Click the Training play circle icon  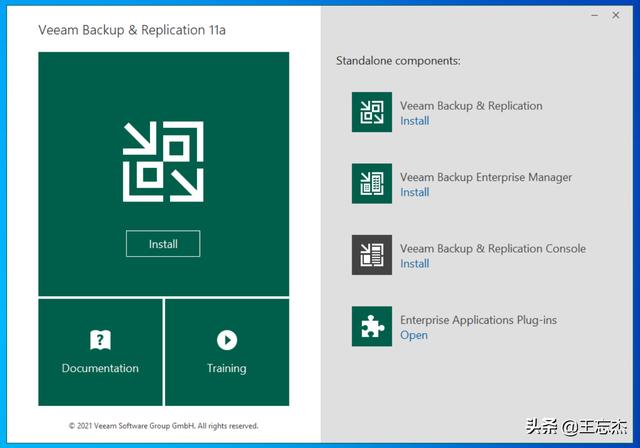click(x=227, y=340)
